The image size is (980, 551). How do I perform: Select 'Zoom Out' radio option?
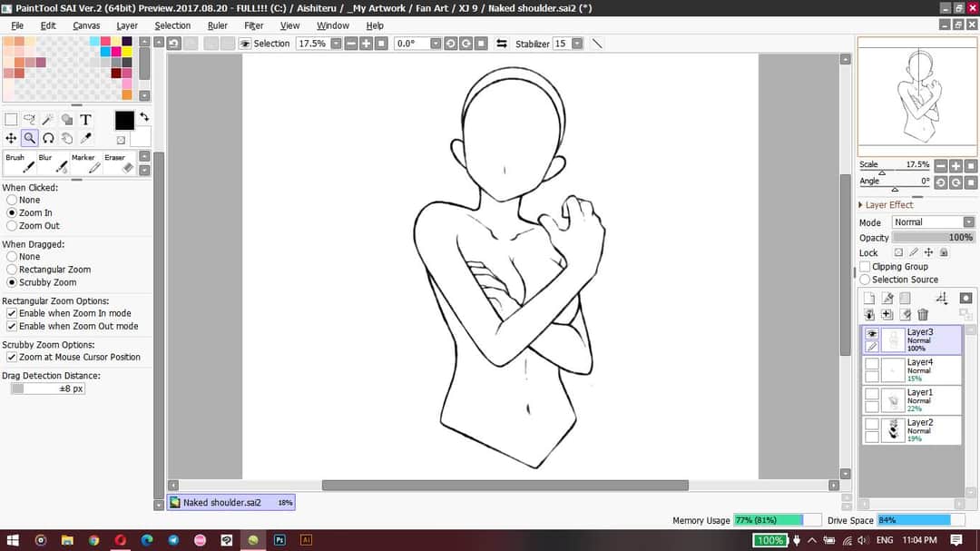[x=12, y=226]
